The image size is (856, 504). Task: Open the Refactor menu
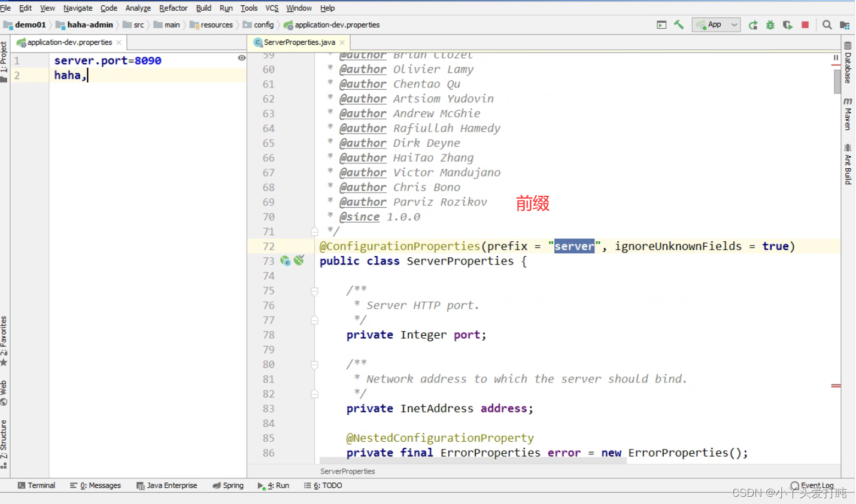(x=174, y=8)
